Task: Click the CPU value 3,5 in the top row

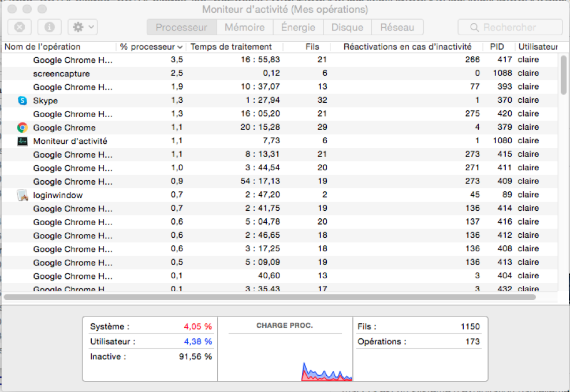Action: pos(177,59)
